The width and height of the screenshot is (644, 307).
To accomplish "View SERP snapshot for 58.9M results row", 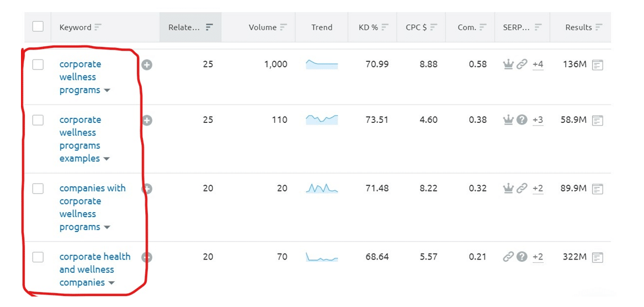I will (x=597, y=121).
